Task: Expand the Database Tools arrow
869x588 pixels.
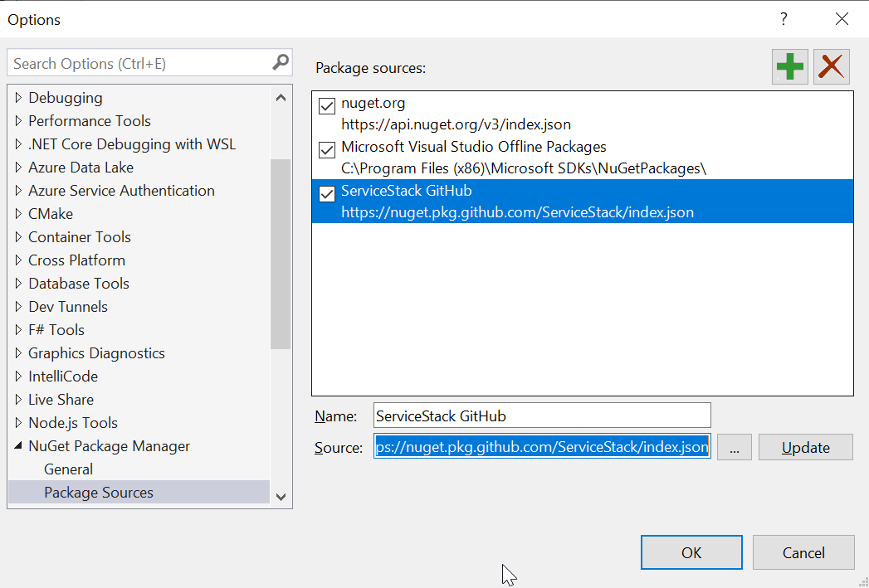Action: tap(18, 284)
